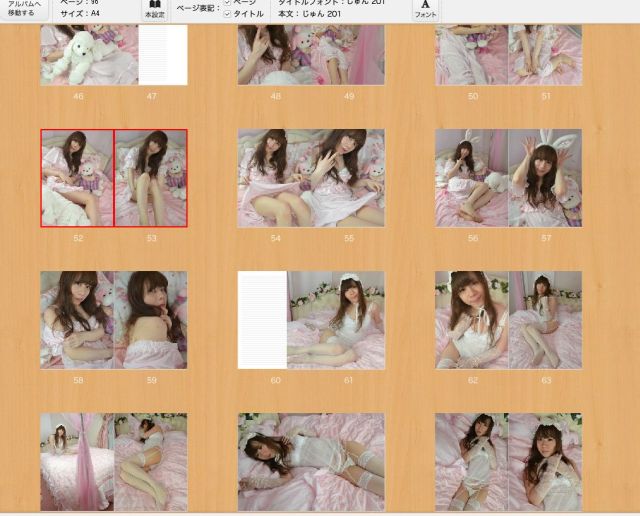The height and width of the screenshot is (516, 640).
Task: Select the highlighted page 52 thumbnail
Action: pyautogui.click(x=77, y=178)
